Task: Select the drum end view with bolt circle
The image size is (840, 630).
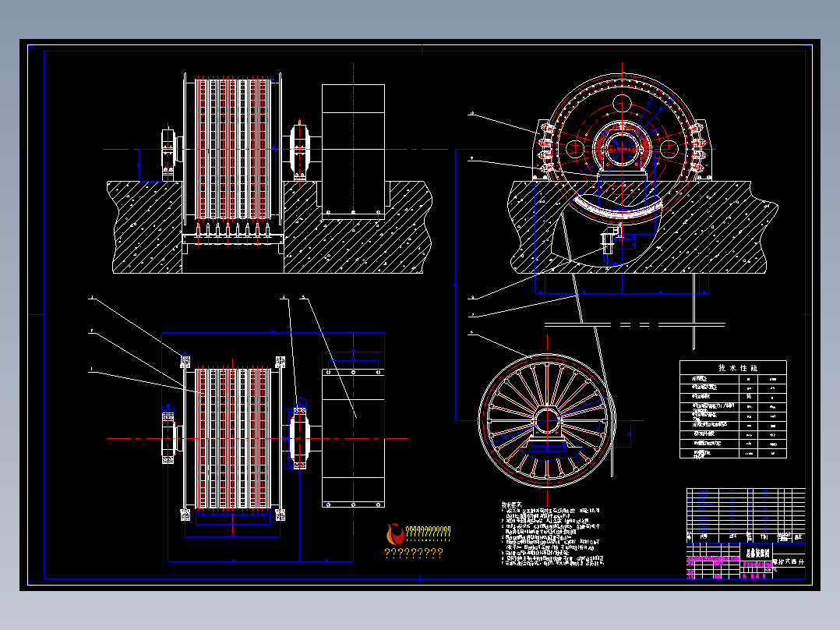Action: (622, 148)
